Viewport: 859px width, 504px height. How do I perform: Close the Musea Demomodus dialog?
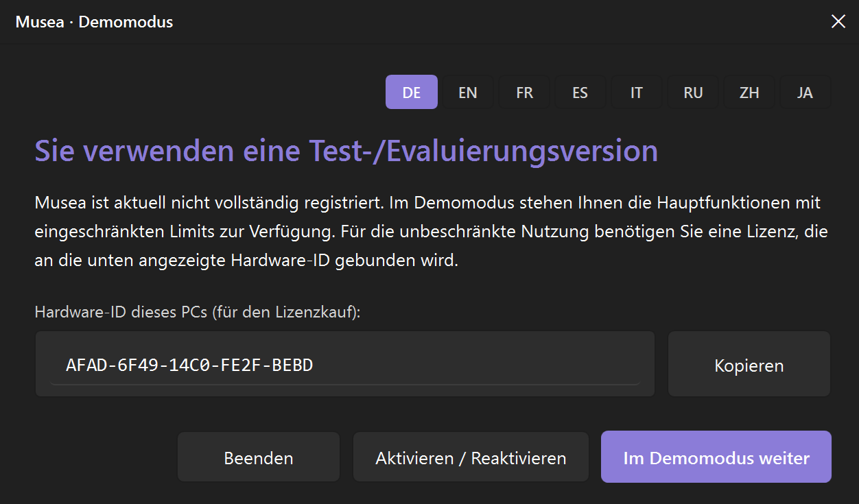[x=838, y=21]
